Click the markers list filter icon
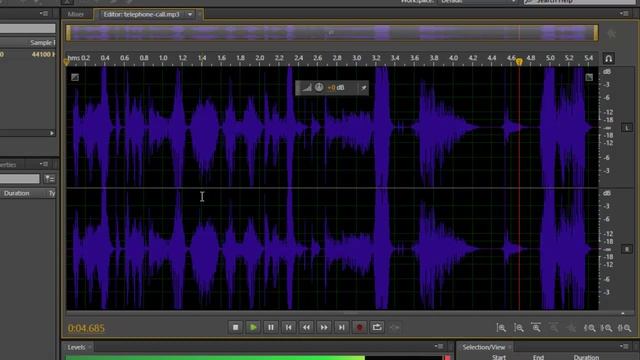This screenshot has width=640, height=360. click(x=49, y=179)
